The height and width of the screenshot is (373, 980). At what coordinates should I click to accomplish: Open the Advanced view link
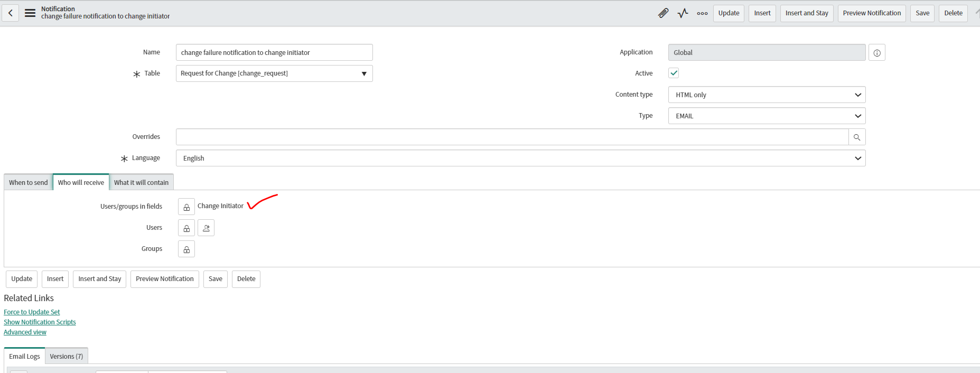[x=25, y=332]
